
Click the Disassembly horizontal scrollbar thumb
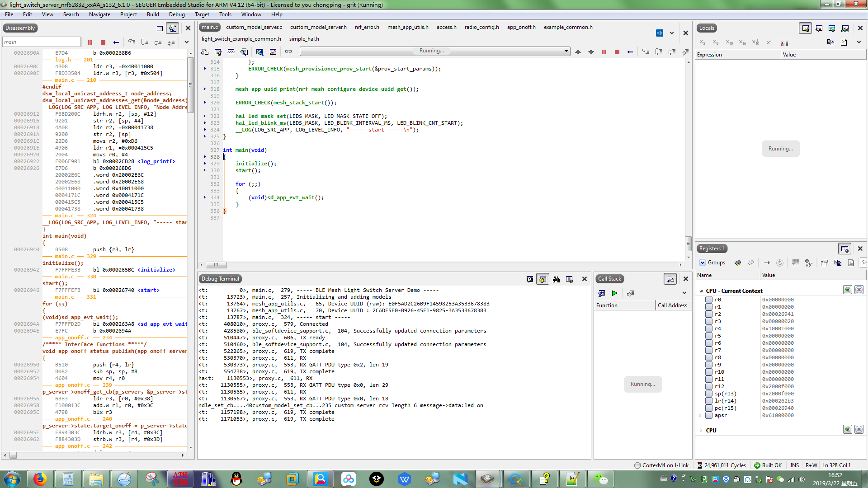pos(13,455)
